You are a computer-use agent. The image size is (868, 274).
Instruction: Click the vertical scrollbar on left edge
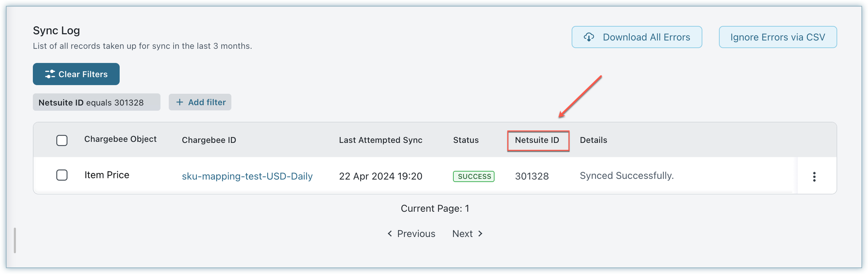(x=15, y=240)
